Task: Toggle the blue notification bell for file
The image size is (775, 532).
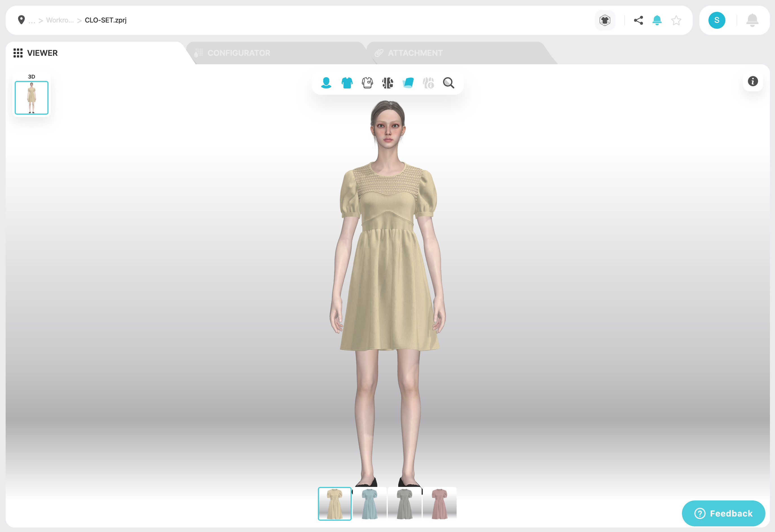Action: click(657, 20)
